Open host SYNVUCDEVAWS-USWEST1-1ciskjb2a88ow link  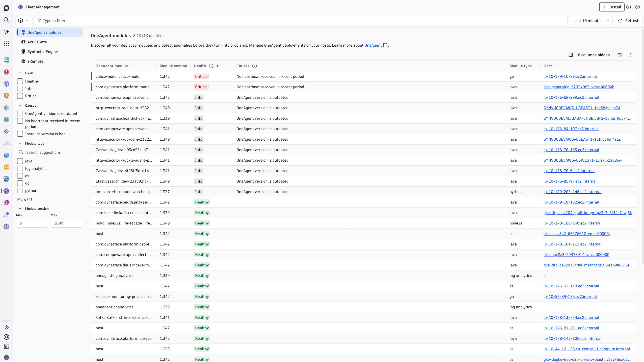(x=582, y=160)
